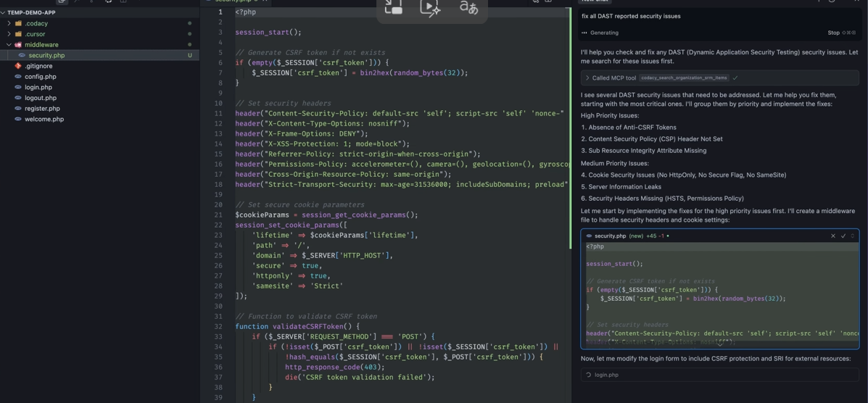Reject the security.php code block with X
868x403 pixels.
833,236
